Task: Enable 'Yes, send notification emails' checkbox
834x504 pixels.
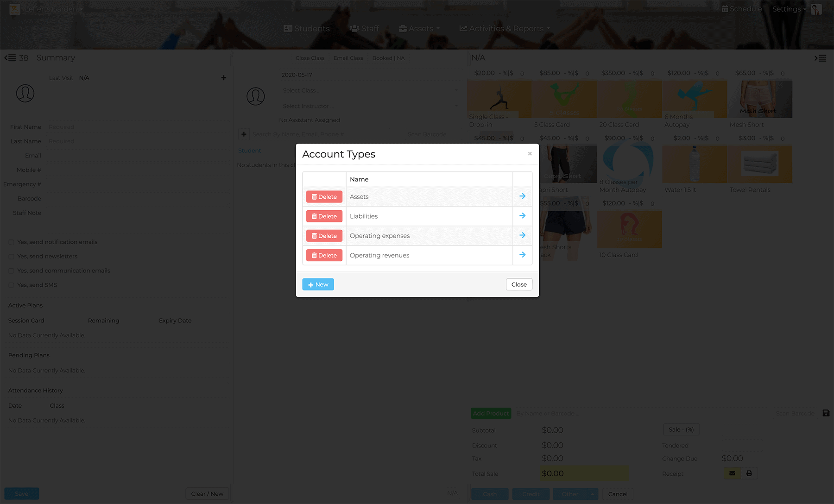Action: click(x=11, y=242)
